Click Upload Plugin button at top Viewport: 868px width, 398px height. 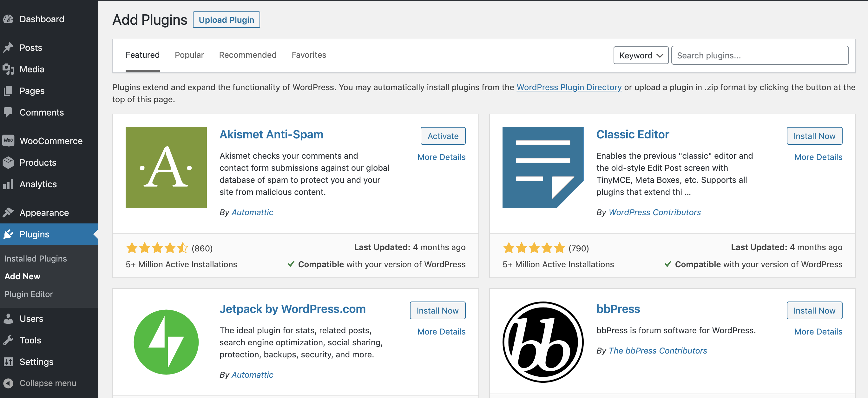[227, 19]
